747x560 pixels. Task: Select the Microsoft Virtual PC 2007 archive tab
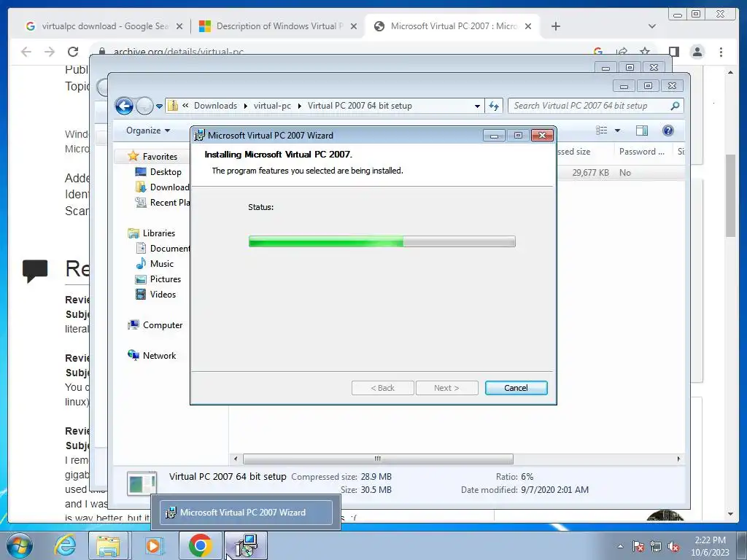pyautogui.click(x=452, y=26)
